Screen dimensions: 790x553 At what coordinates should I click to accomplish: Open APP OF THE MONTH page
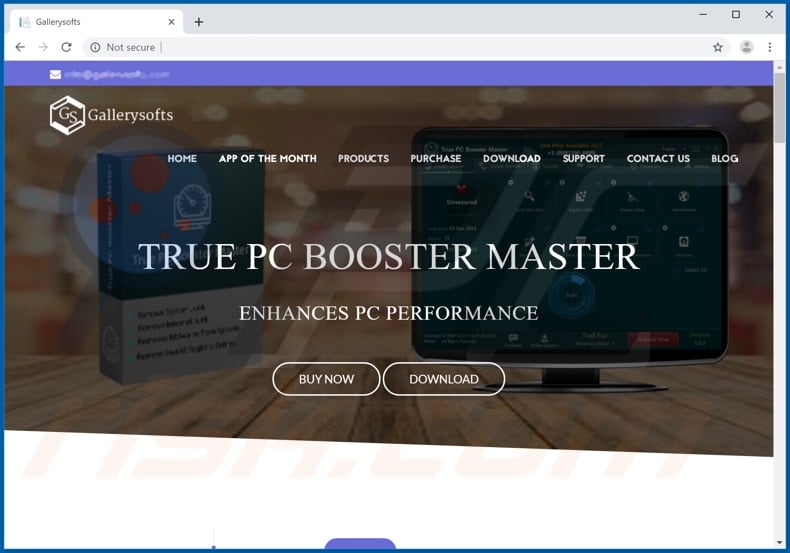click(268, 159)
